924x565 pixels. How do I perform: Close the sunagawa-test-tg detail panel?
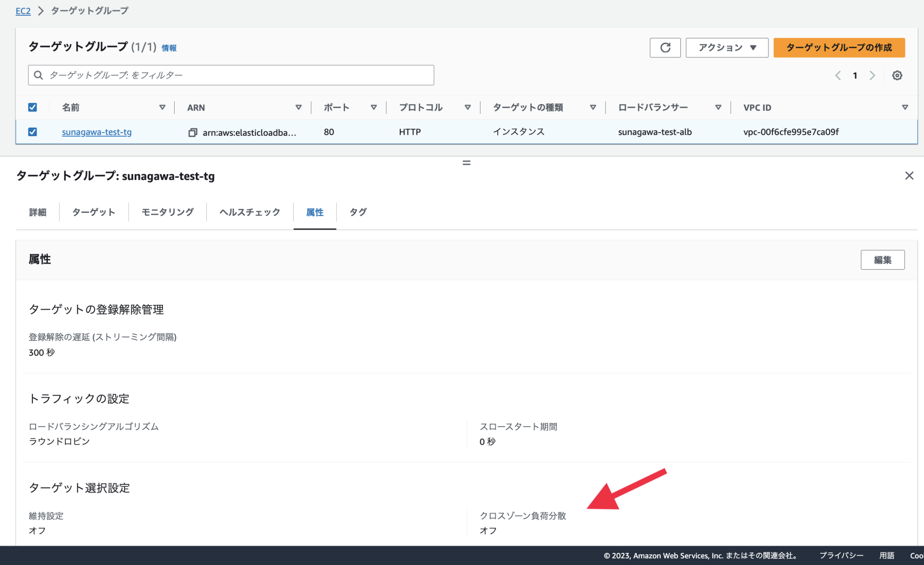click(909, 175)
